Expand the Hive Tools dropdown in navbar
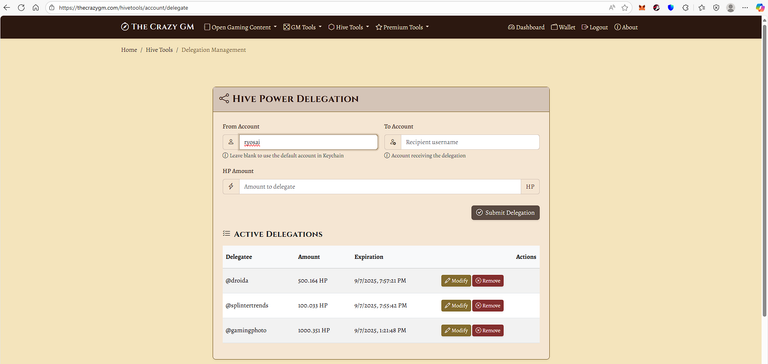 tap(349, 27)
